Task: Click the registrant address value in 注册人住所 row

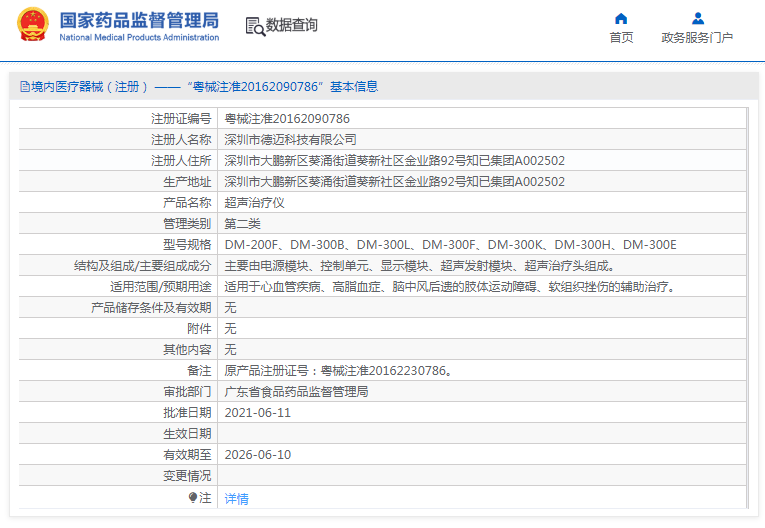Action: click(394, 161)
